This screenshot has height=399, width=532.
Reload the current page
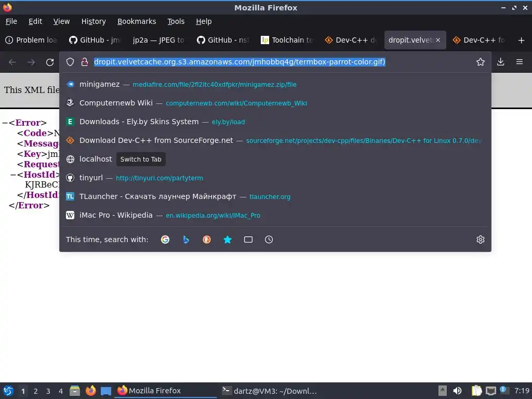(x=50, y=62)
